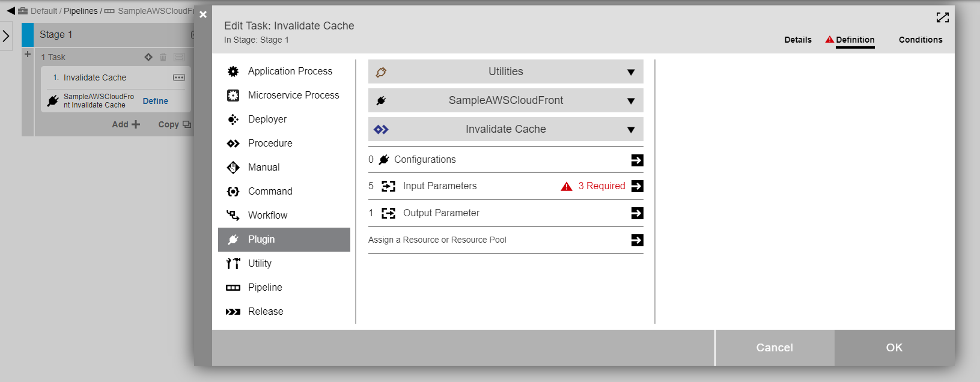Viewport: 980px width, 382px height.
Task: Click Add to add a task
Action: pyautogui.click(x=126, y=124)
